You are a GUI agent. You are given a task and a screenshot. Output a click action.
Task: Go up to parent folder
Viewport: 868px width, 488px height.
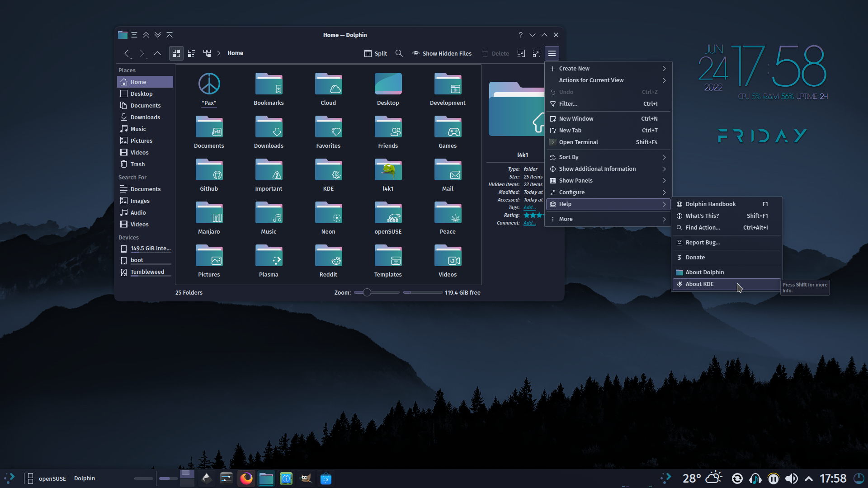pyautogui.click(x=157, y=53)
